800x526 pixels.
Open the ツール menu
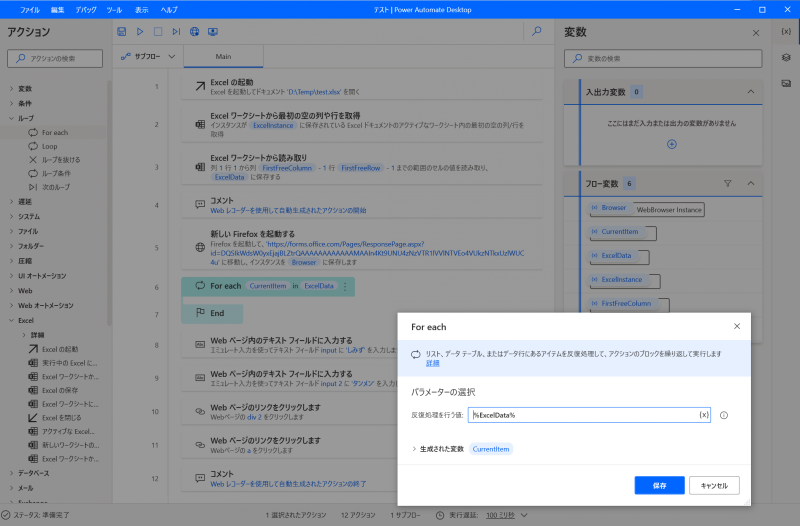click(114, 10)
